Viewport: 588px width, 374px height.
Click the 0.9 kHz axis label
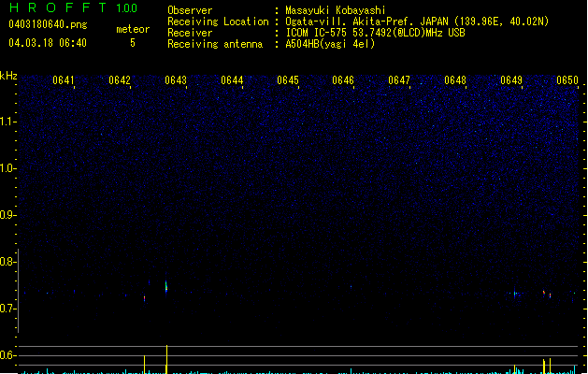[x=8, y=215]
